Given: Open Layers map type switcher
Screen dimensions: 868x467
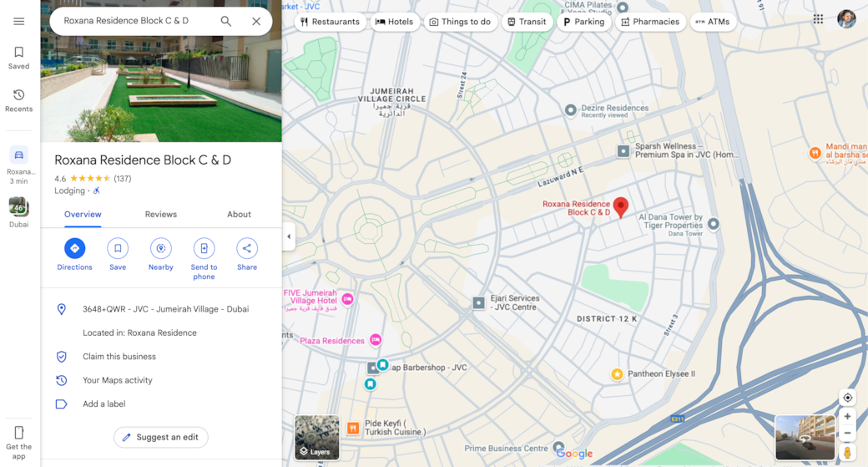Looking at the screenshot, I should (316, 438).
